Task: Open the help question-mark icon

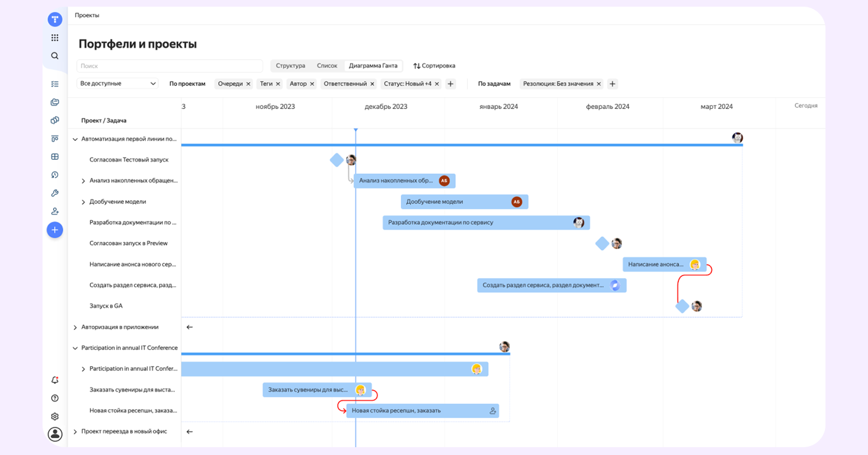Action: (x=55, y=399)
